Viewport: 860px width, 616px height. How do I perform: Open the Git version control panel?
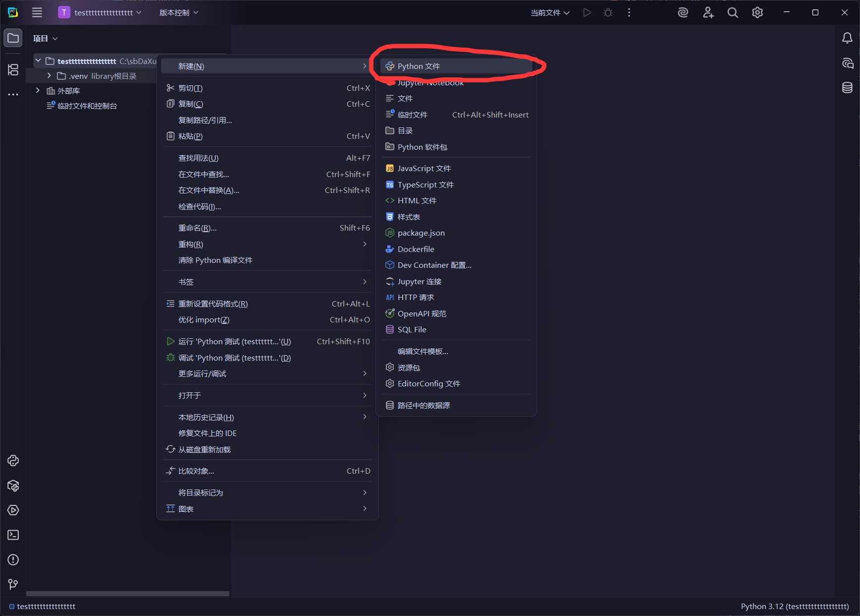(12, 584)
